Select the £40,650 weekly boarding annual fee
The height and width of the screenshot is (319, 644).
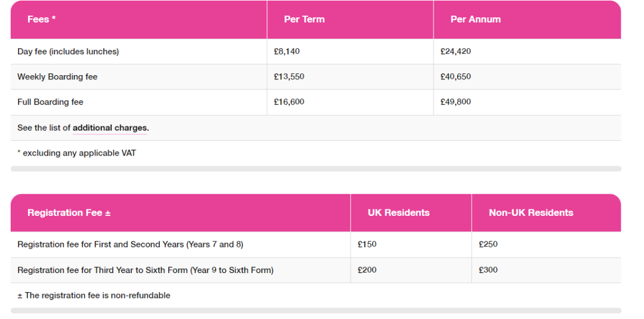pyautogui.click(x=456, y=77)
